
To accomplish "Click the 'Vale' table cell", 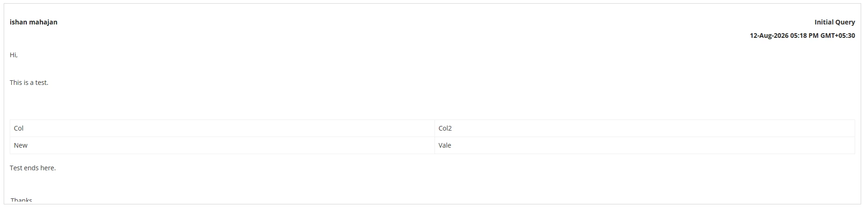I will (645, 145).
